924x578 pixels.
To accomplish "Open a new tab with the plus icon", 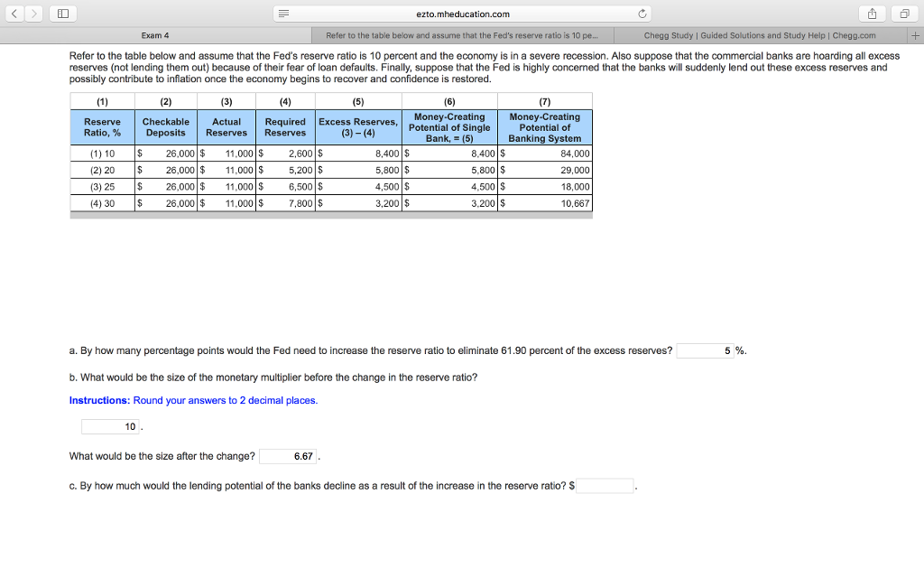I will pos(915,34).
